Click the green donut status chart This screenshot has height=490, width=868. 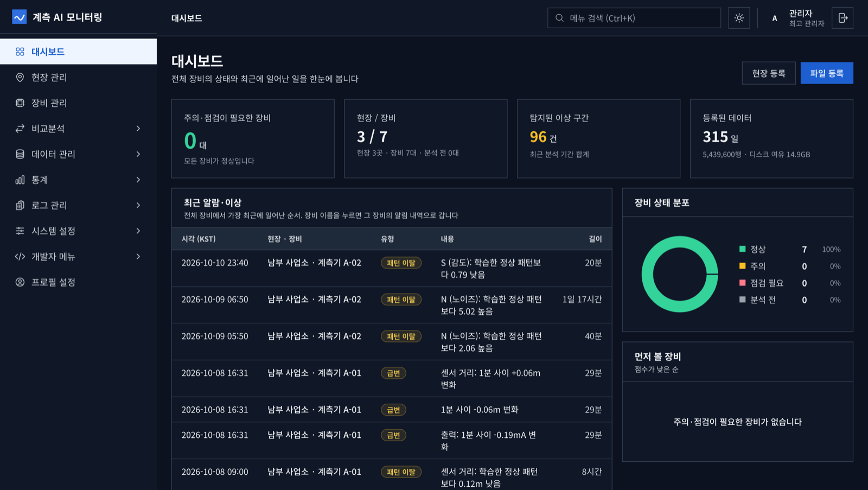pyautogui.click(x=680, y=274)
